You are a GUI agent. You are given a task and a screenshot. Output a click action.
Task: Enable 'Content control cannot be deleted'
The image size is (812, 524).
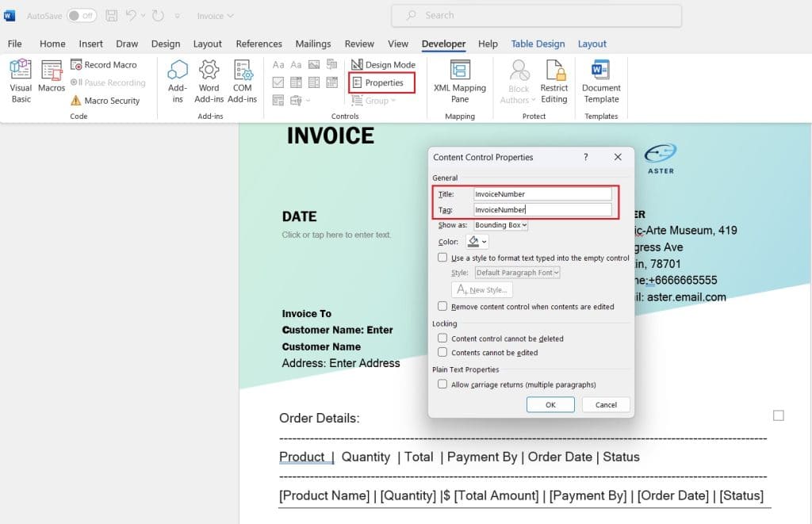pos(442,338)
